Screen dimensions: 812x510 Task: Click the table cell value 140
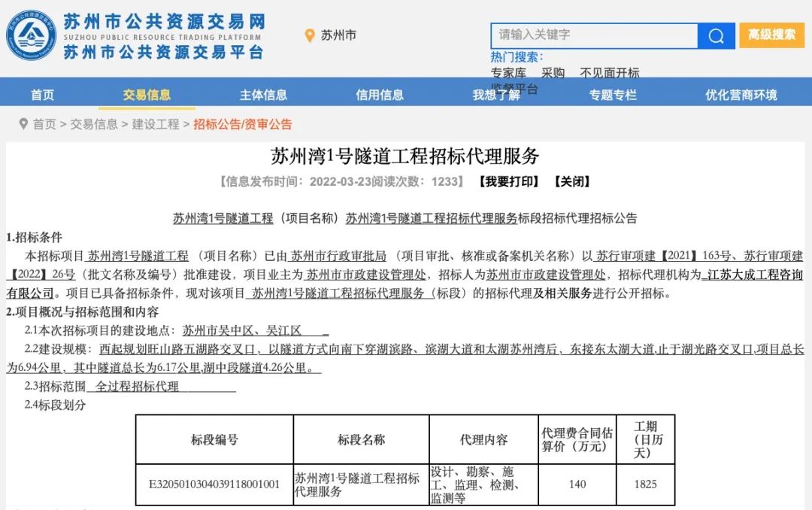pyautogui.click(x=577, y=484)
